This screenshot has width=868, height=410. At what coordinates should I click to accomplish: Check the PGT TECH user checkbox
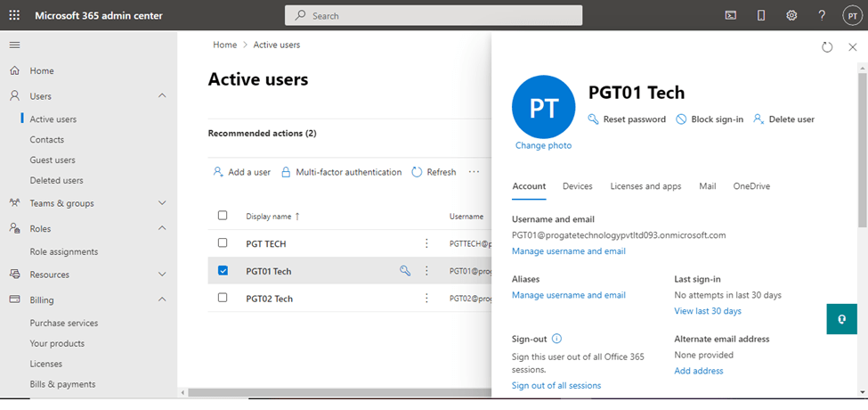223,243
